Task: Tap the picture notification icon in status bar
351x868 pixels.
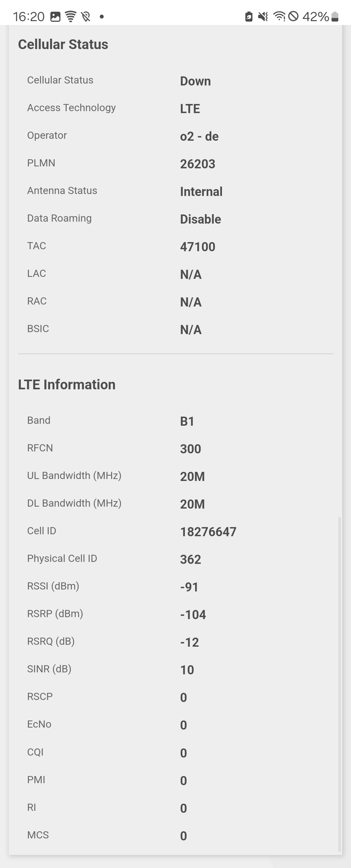Action: point(55,17)
